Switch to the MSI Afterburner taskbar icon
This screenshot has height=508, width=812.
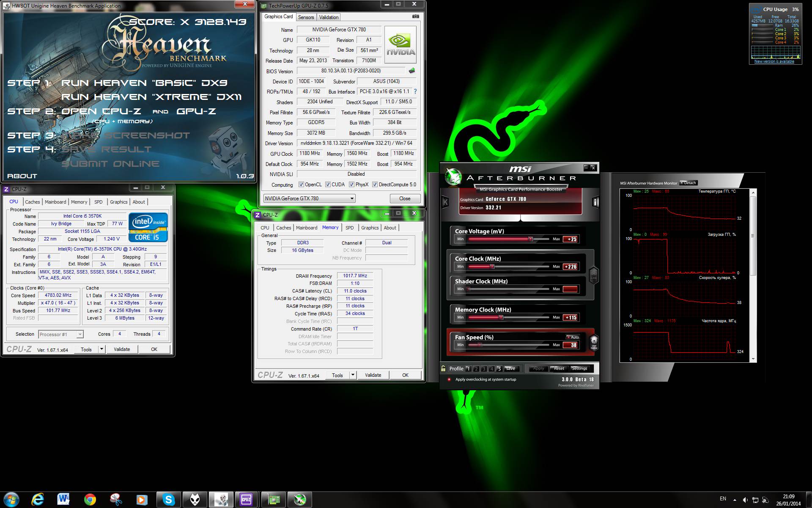[300, 500]
